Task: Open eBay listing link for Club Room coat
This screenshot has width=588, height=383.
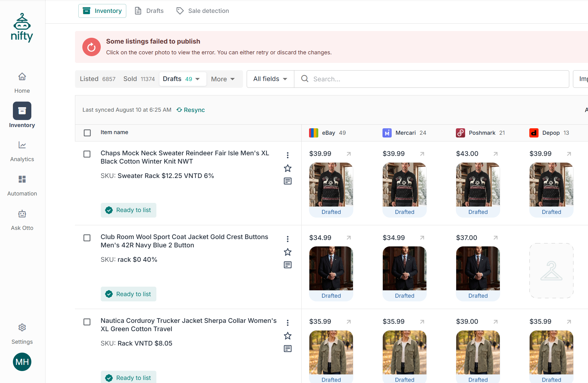Action: coord(349,238)
